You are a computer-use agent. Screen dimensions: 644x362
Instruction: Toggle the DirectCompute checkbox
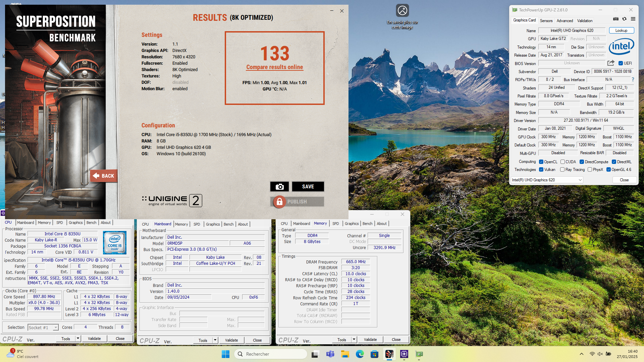[x=582, y=162]
